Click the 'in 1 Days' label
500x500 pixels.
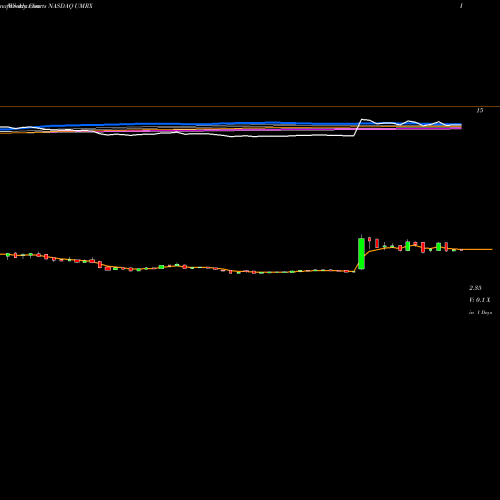480,313
